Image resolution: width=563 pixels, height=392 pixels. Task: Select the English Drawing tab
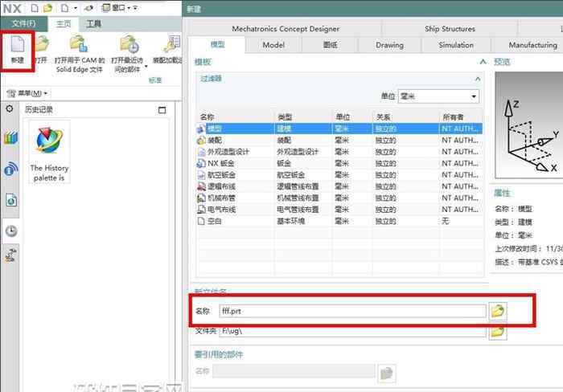click(x=389, y=45)
